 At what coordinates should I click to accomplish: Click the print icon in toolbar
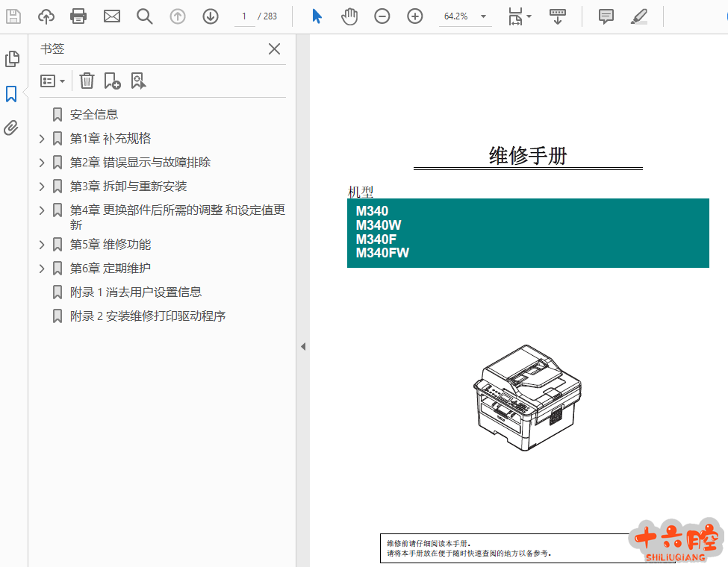tap(78, 16)
